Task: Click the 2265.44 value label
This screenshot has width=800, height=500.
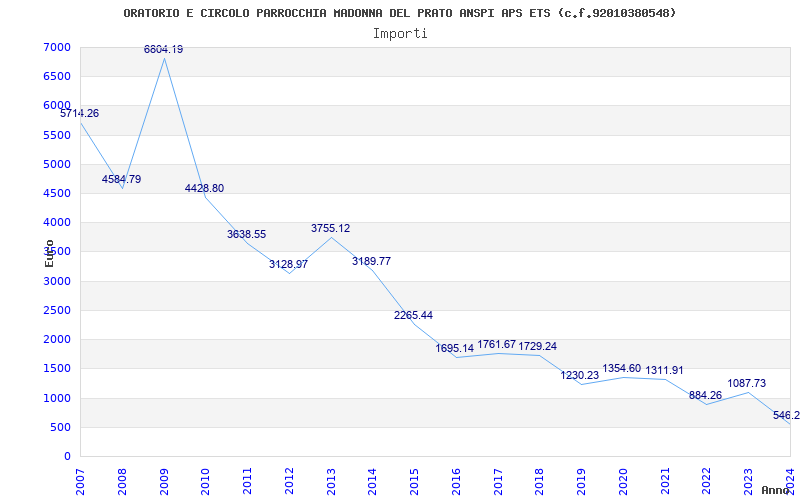Action: pyautogui.click(x=413, y=315)
